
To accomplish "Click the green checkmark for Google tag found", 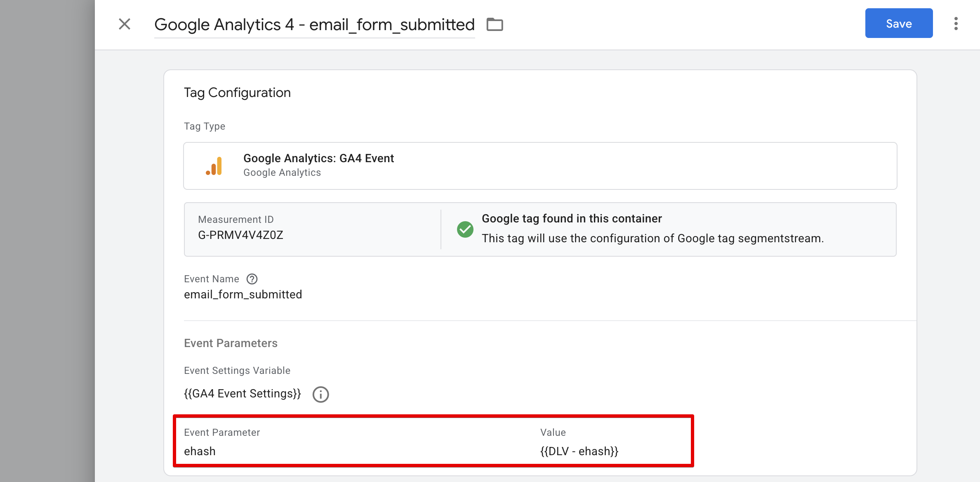I will tap(465, 229).
